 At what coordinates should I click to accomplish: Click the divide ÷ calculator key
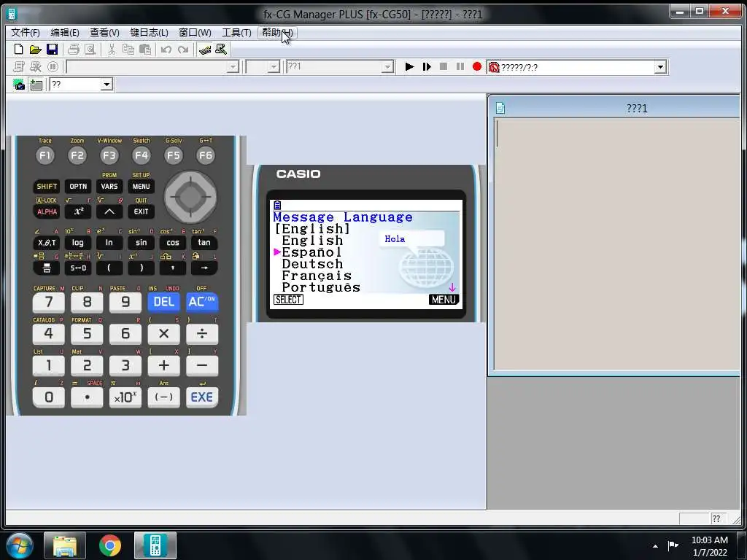tap(201, 333)
